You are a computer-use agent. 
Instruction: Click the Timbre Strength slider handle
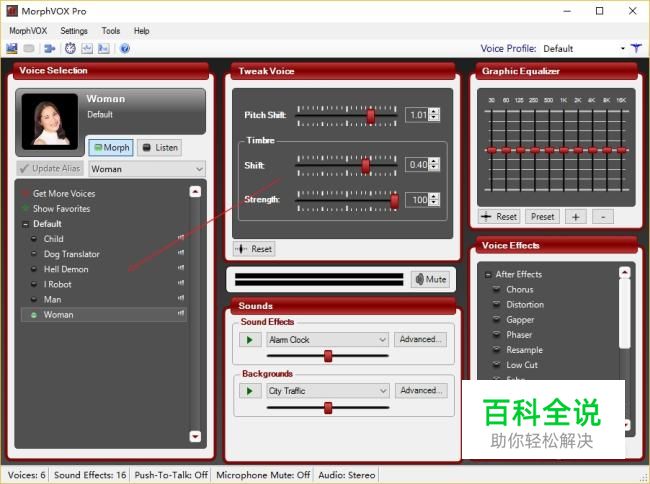point(394,201)
